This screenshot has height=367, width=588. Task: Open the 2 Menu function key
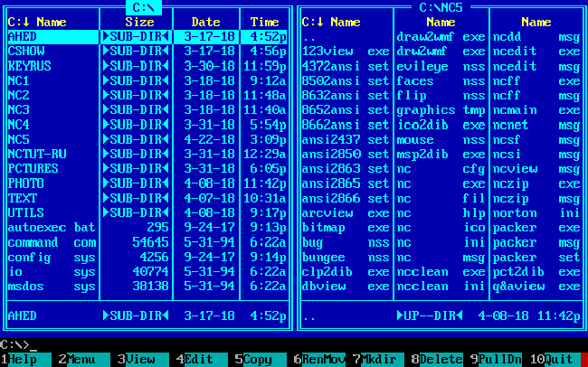[x=85, y=360]
